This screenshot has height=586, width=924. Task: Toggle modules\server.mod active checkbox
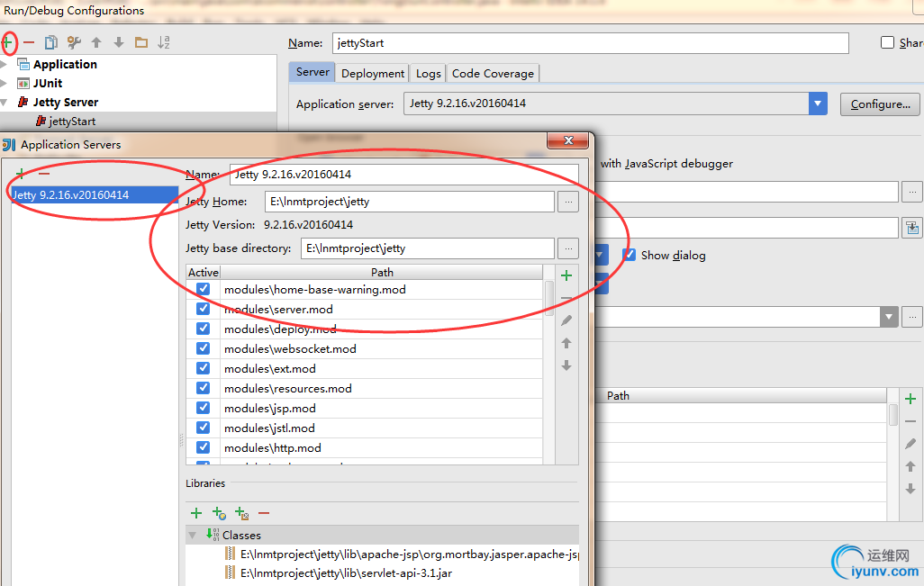(204, 309)
